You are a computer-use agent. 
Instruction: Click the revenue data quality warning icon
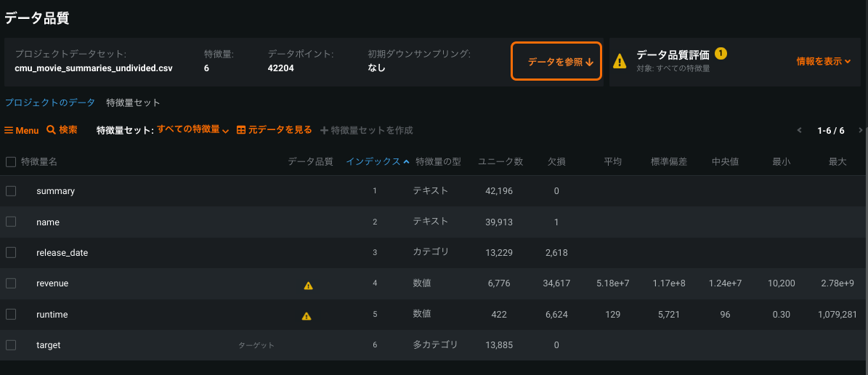point(308,286)
